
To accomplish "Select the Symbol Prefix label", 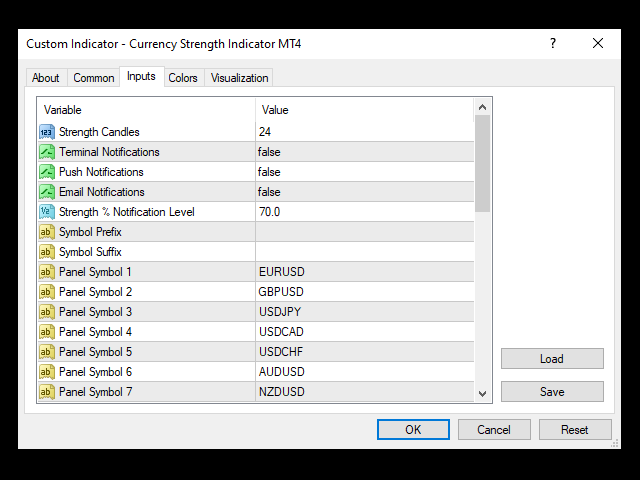I will [x=90, y=232].
